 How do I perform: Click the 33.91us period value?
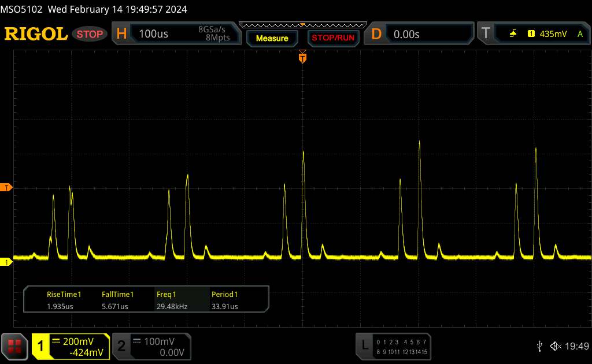225,306
